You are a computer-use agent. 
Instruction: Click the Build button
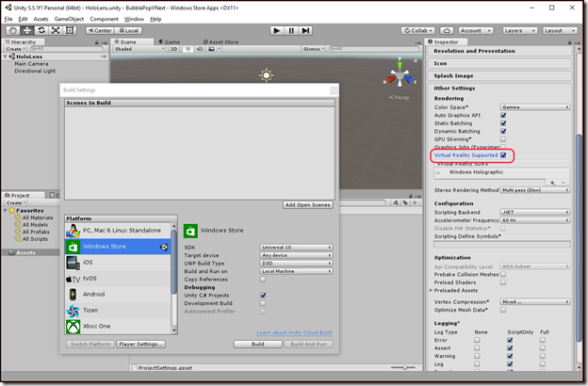[257, 344]
